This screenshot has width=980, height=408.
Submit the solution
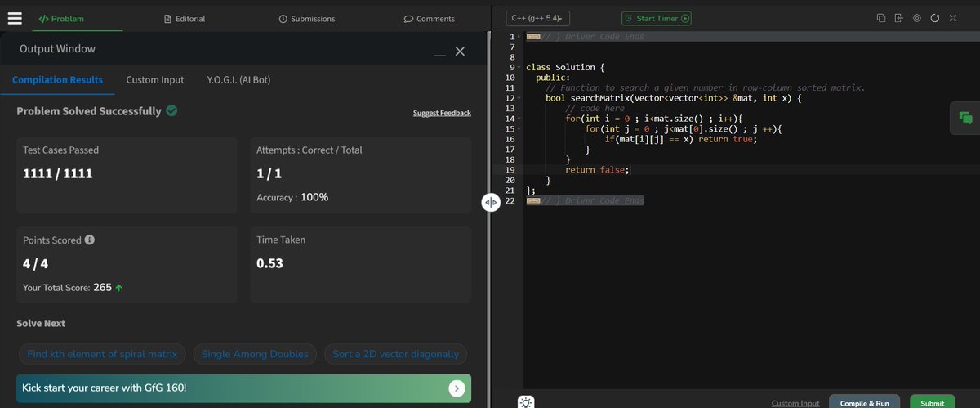(932, 402)
